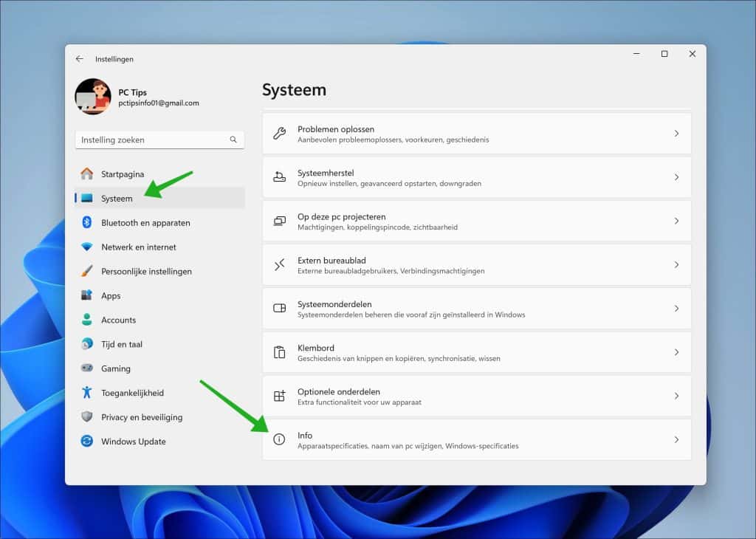Click the Privacy en beveiliging shield icon
Screen dimensions: 756x539
coord(87,416)
